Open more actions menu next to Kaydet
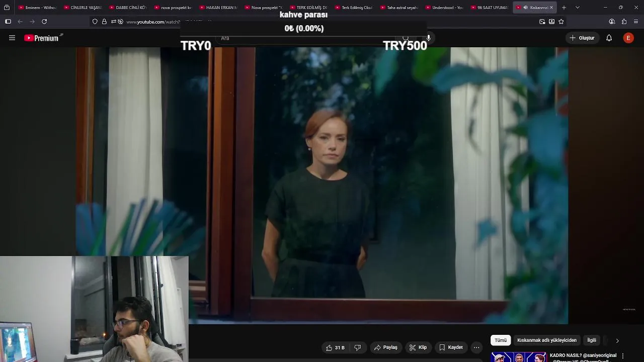This screenshot has height=362, width=644. pos(476,347)
